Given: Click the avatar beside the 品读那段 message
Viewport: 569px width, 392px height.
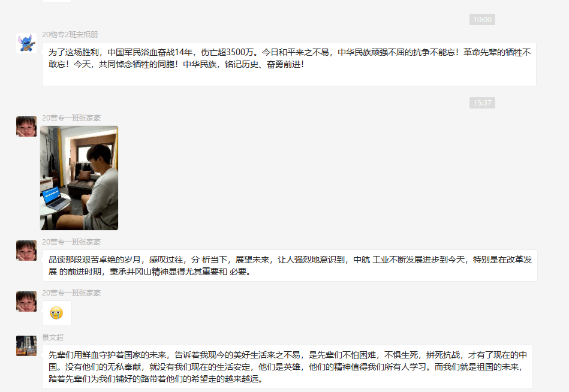Looking at the screenshot, I should click(x=26, y=250).
